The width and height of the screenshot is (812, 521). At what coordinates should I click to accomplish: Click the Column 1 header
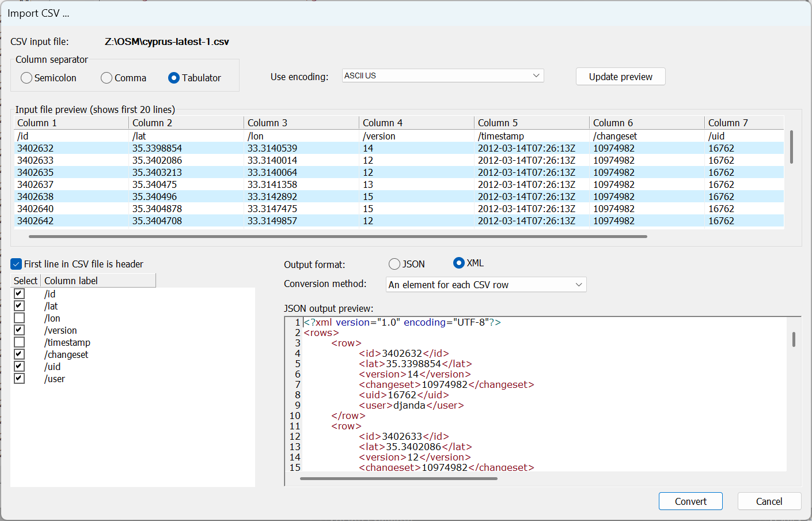coord(71,123)
